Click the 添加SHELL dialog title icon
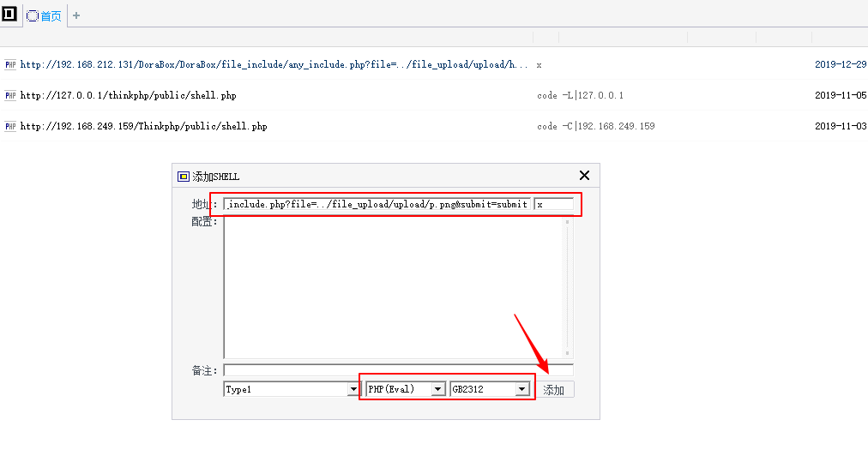 click(x=184, y=177)
